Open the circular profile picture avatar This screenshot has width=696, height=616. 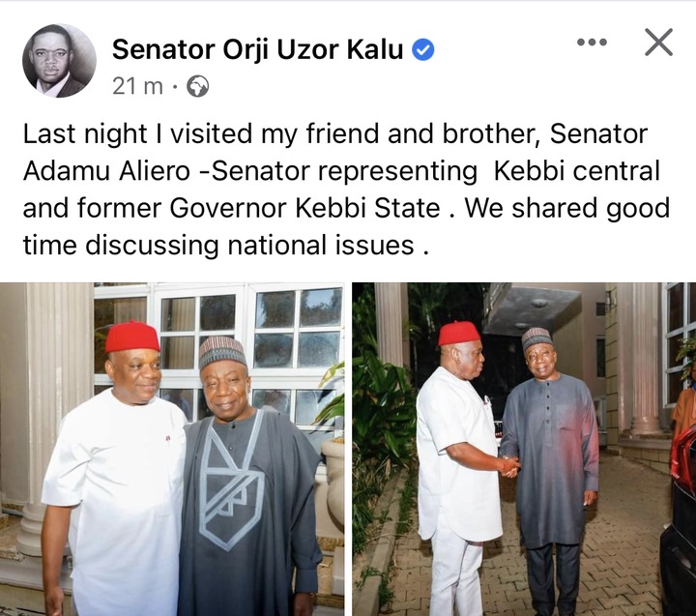point(59,61)
